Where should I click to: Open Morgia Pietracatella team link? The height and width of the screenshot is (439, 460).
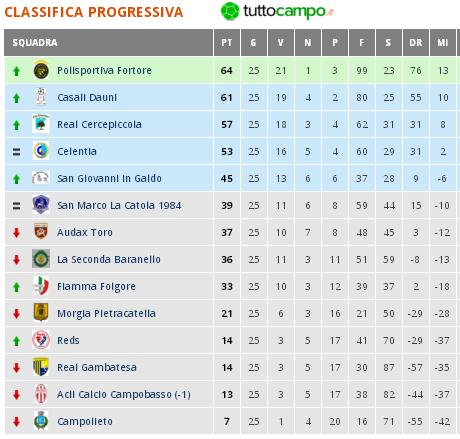106,313
